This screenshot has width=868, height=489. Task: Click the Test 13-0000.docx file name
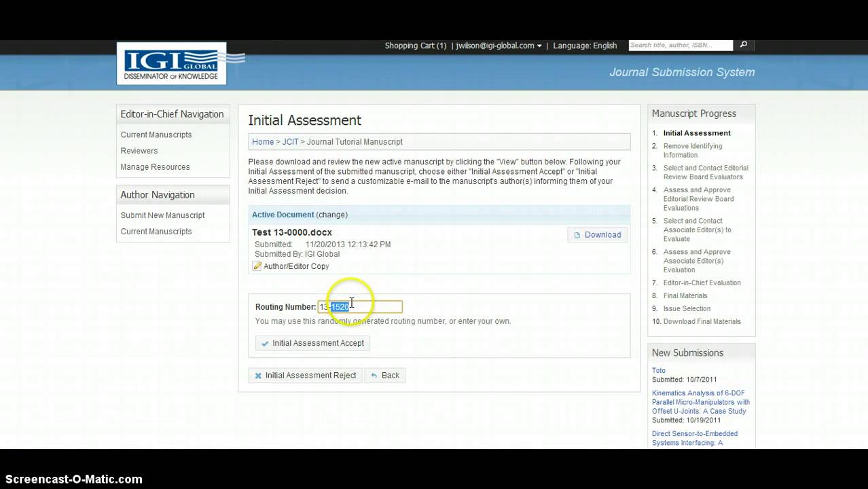click(292, 232)
